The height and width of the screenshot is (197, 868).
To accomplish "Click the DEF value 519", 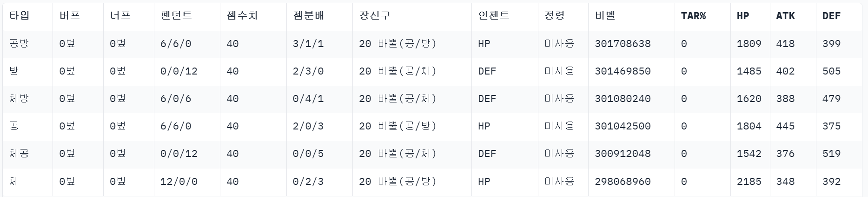I will point(831,154).
